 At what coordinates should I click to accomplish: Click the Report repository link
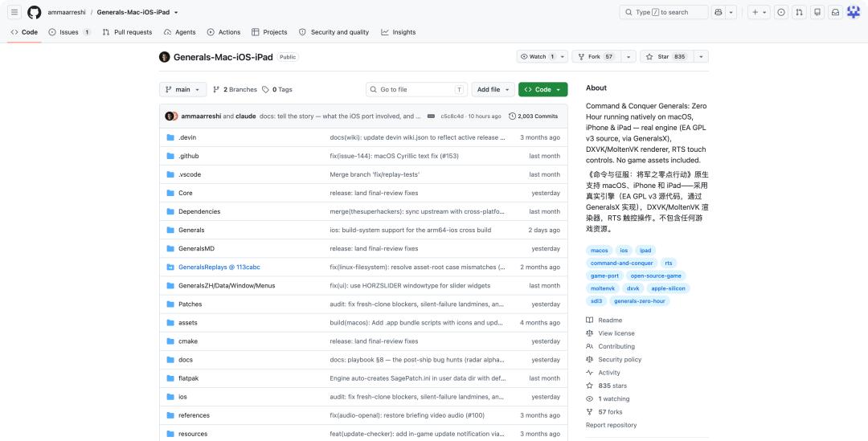click(x=611, y=425)
